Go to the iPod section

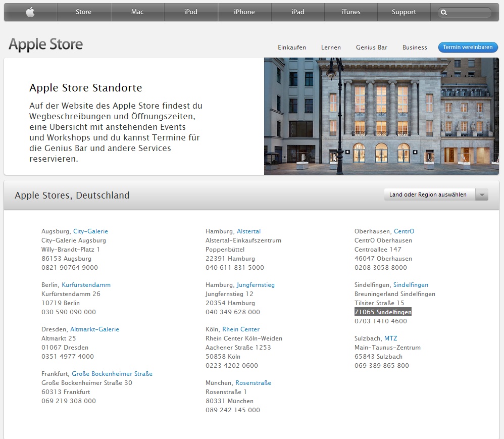(x=190, y=12)
